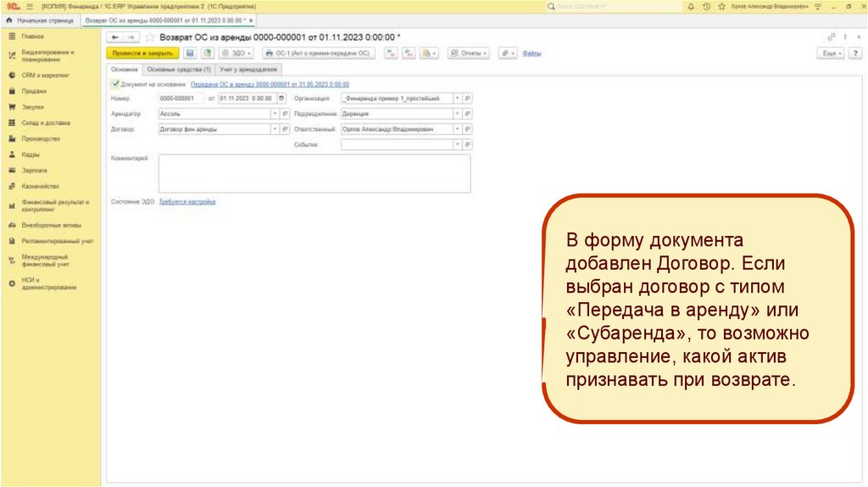This screenshot has width=868, height=487.
Task: Add the document to favorites with the title star
Action: point(150,37)
